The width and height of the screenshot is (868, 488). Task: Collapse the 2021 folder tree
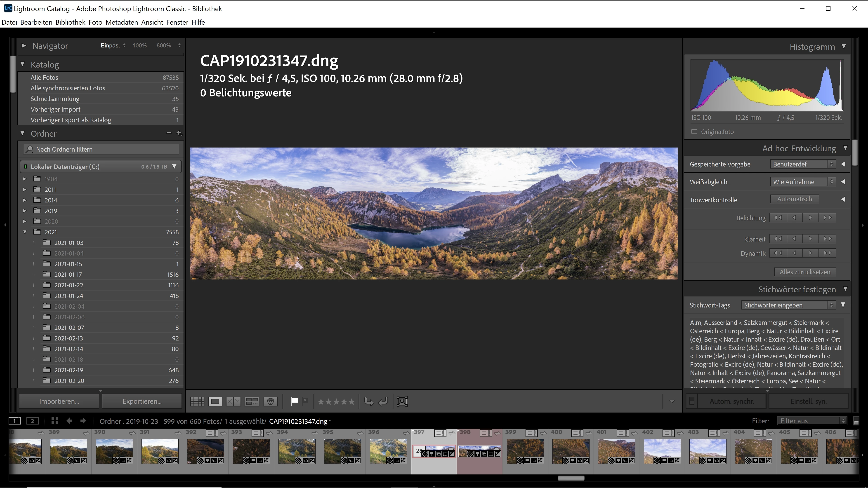(25, 232)
